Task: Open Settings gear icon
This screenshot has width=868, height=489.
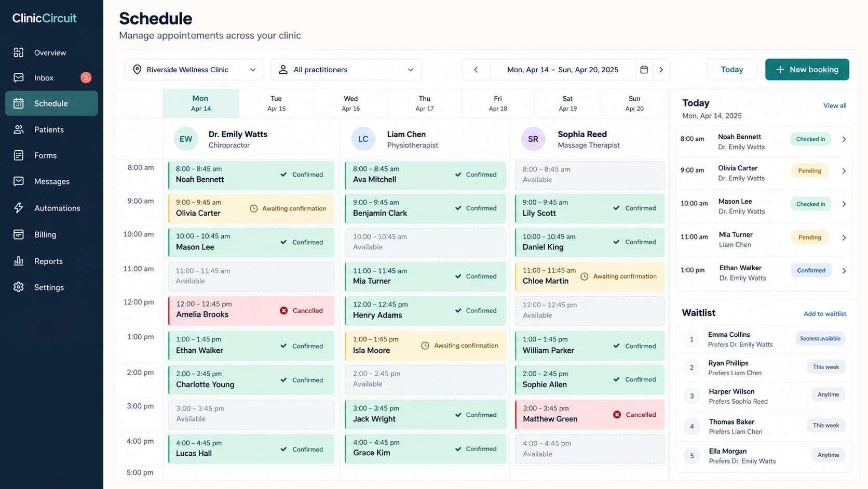Action: tap(19, 287)
